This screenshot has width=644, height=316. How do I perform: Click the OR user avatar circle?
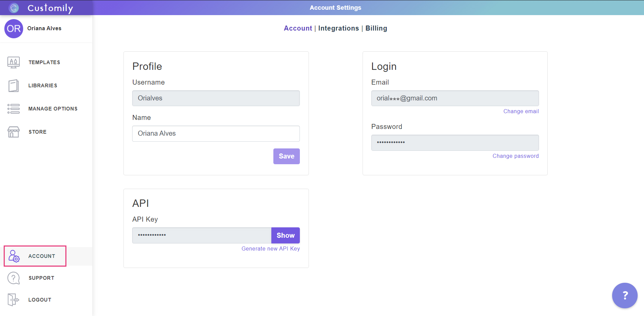click(x=14, y=29)
